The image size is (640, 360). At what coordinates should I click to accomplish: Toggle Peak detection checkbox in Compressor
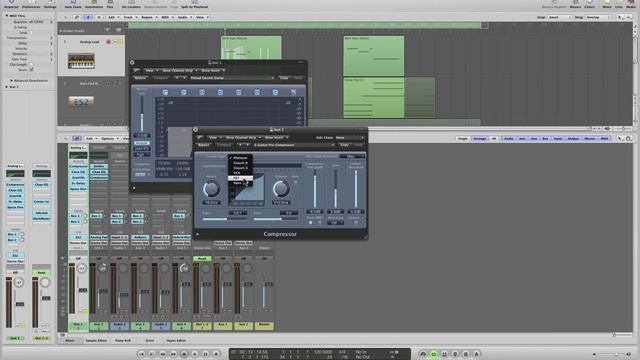(311, 222)
